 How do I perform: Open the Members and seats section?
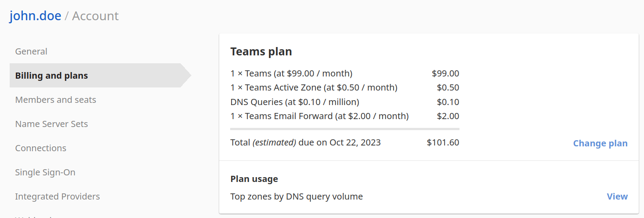55,100
